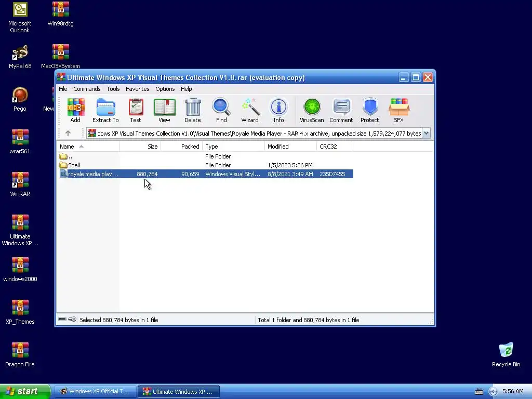Image resolution: width=532 pixels, height=399 pixels.
Task: Start VirusScan on the archive
Action: tap(312, 110)
